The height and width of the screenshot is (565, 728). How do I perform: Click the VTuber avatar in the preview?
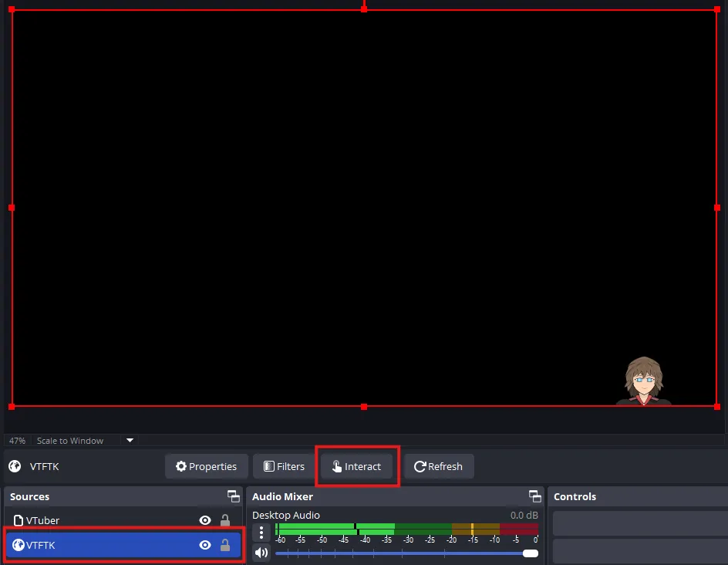tap(643, 381)
